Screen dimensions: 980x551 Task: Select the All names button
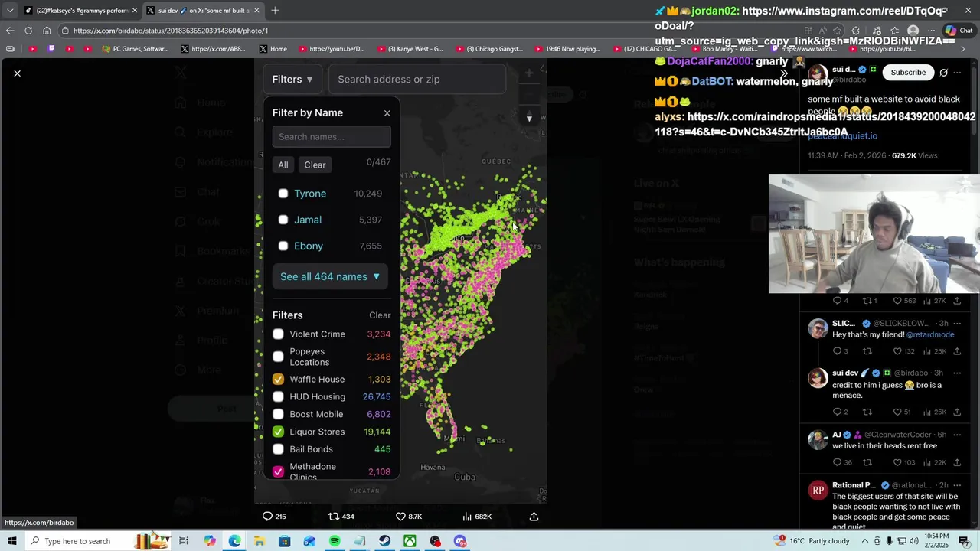[x=283, y=165]
